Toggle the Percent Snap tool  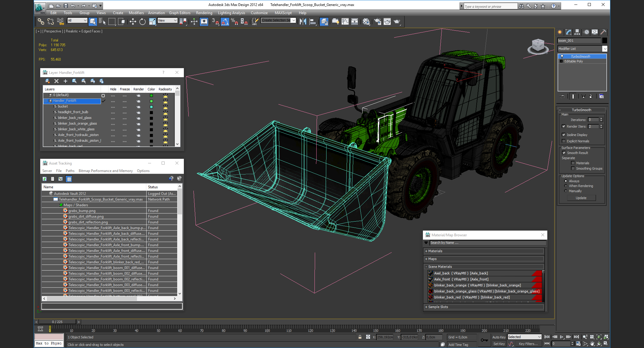coord(234,21)
